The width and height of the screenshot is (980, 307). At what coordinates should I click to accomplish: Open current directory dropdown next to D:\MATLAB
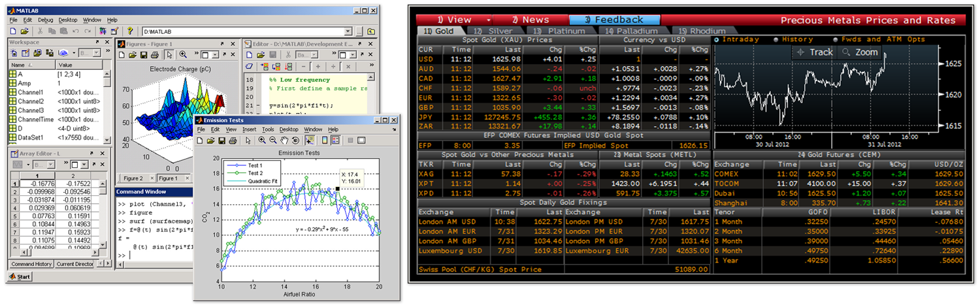pyautogui.click(x=348, y=31)
